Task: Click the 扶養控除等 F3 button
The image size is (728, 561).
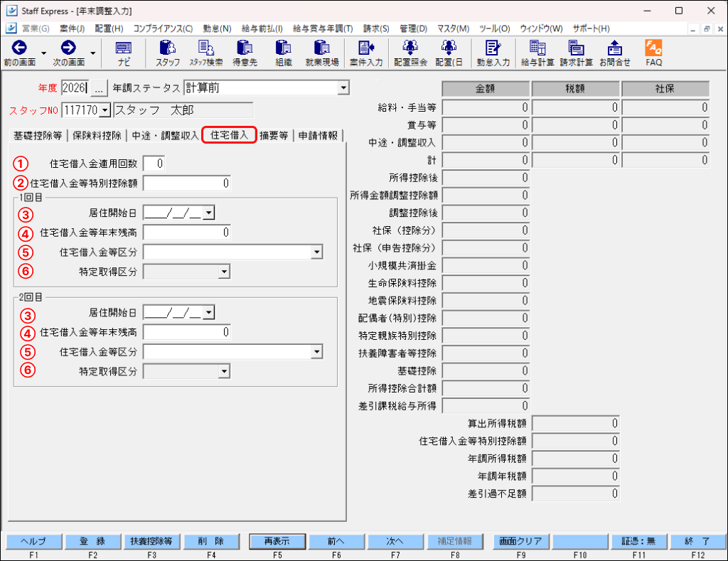Action: click(151, 541)
